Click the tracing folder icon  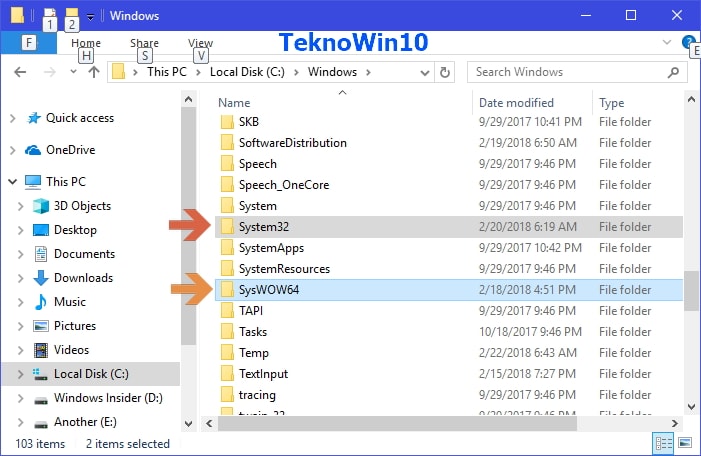[227, 395]
